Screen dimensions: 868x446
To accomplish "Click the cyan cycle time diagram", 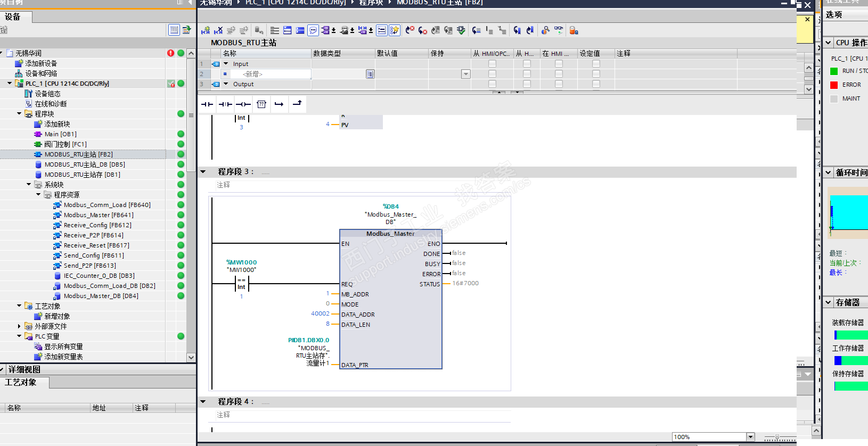I will (x=849, y=213).
